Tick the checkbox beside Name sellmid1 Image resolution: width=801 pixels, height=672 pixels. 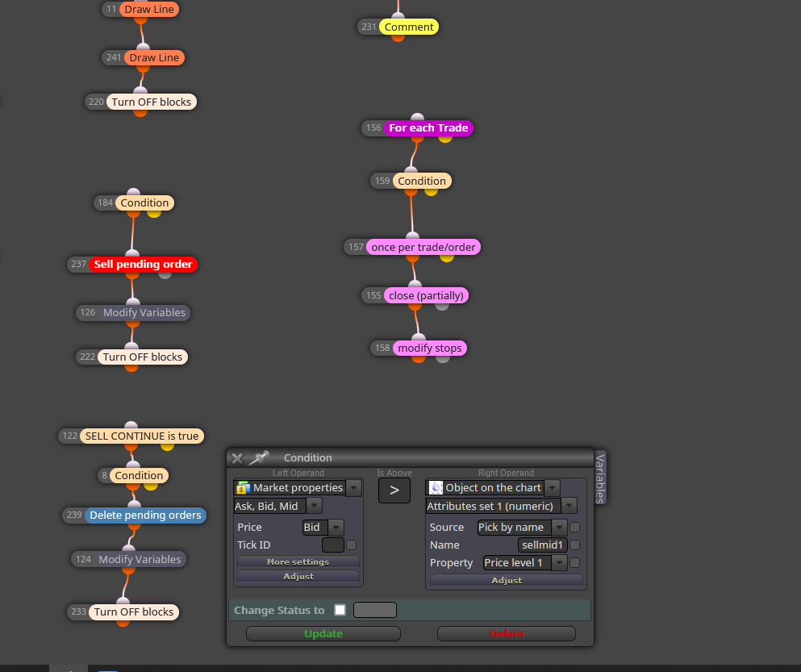(x=574, y=545)
